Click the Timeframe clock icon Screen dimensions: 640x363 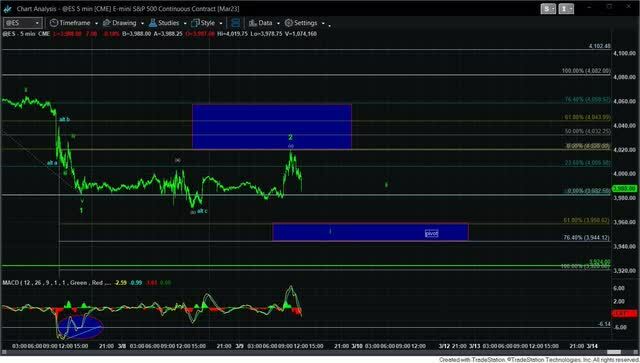pos(53,23)
